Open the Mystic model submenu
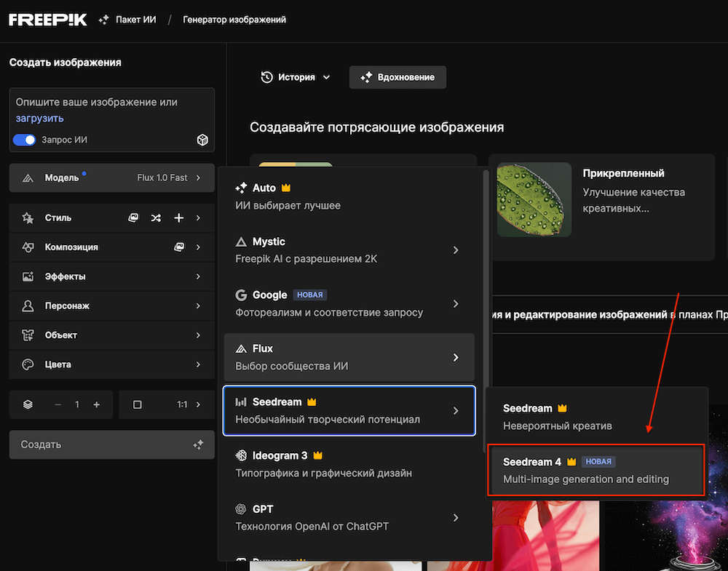The image size is (728, 571). (x=349, y=250)
